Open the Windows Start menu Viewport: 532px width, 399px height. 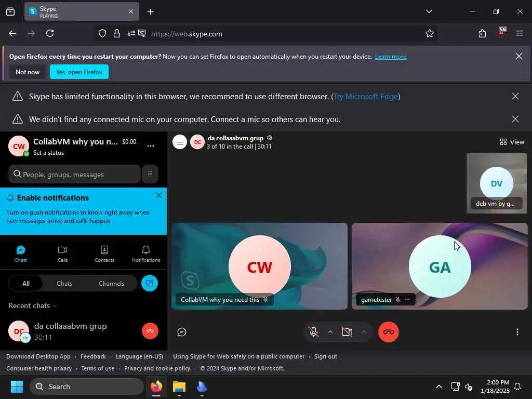(x=17, y=387)
